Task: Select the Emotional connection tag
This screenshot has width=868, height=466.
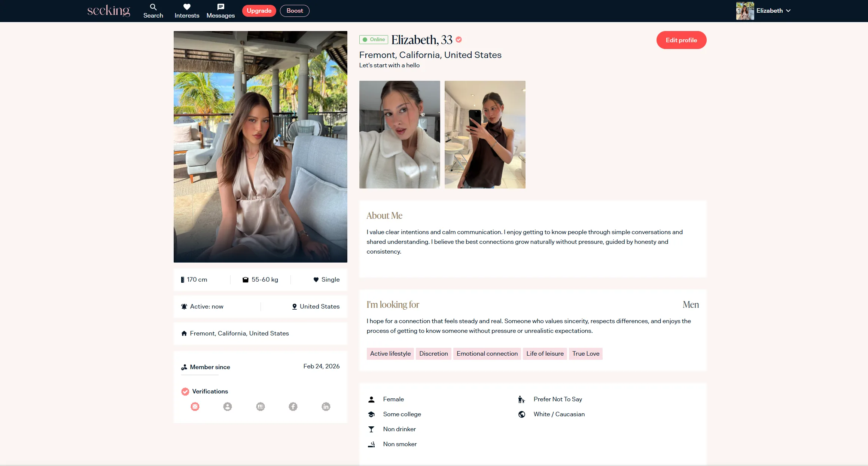Action: point(487,354)
